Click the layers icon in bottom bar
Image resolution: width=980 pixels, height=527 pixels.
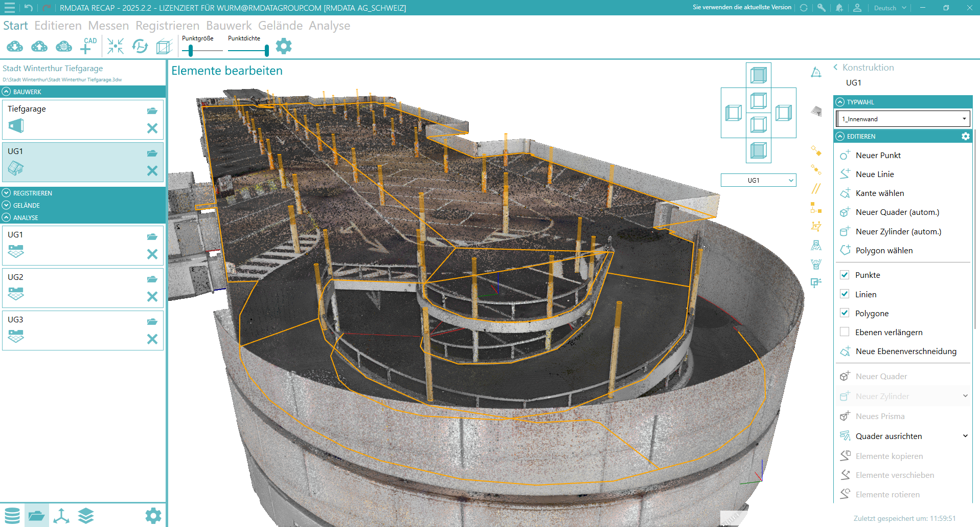click(86, 515)
